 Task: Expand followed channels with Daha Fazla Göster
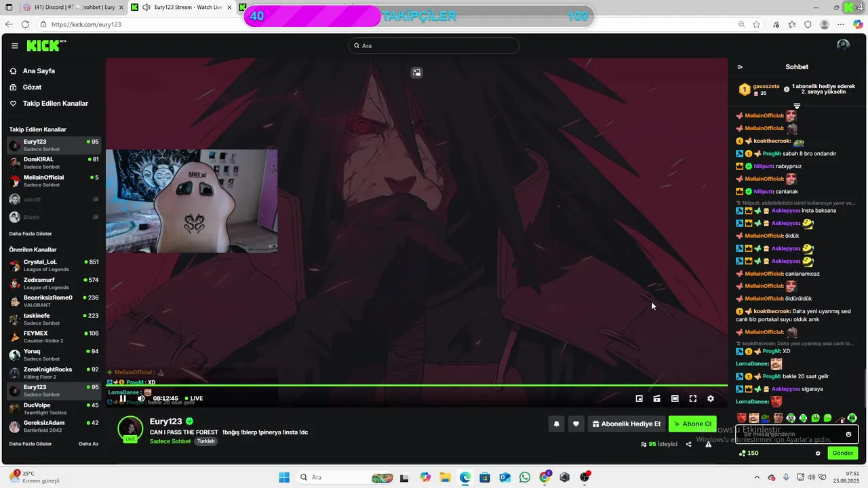click(x=31, y=234)
